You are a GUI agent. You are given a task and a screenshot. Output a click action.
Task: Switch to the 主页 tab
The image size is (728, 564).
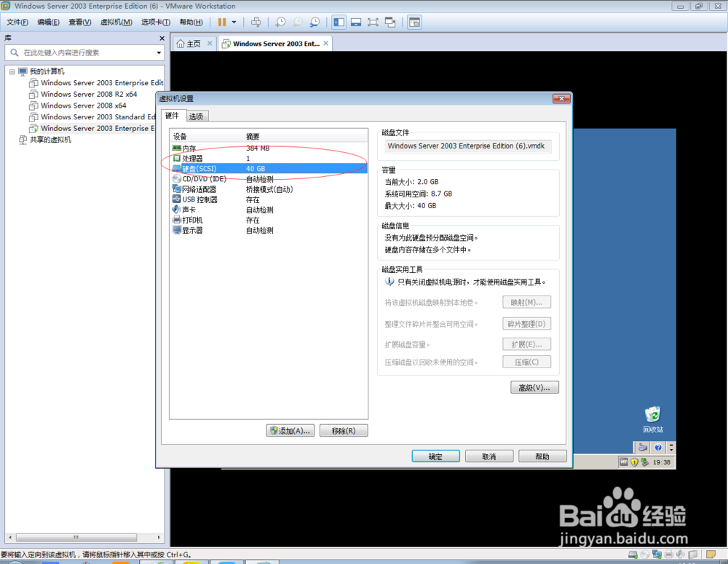pyautogui.click(x=189, y=44)
